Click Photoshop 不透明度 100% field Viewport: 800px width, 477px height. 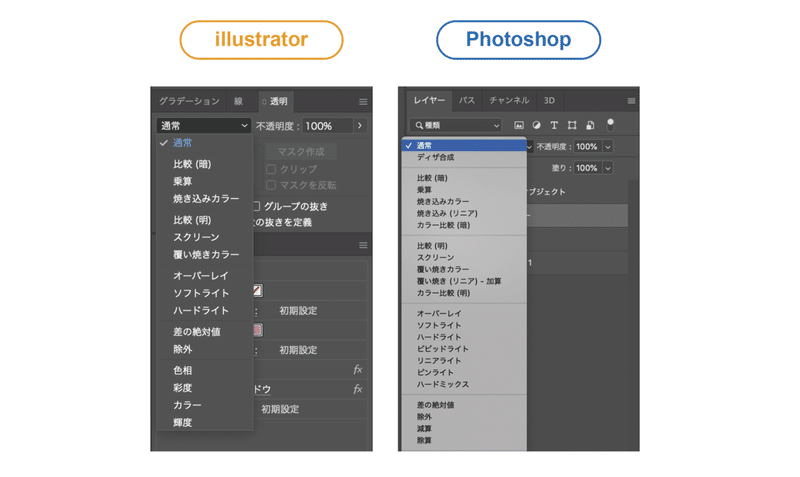[588, 147]
